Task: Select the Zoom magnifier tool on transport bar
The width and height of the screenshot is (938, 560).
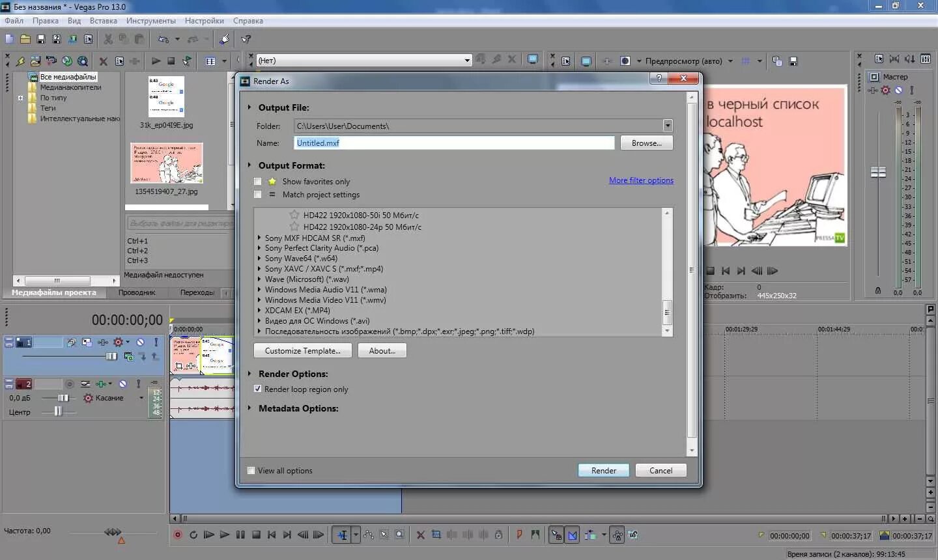Action: [400, 535]
